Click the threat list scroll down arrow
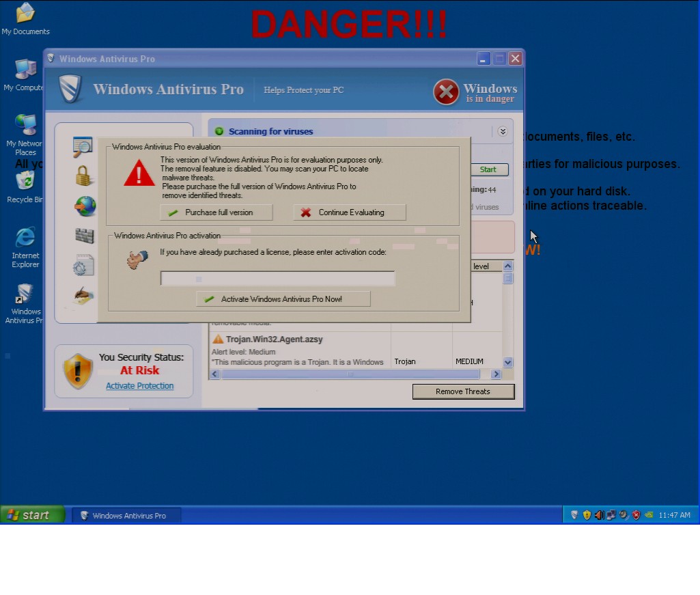700x595 pixels. pyautogui.click(x=507, y=362)
